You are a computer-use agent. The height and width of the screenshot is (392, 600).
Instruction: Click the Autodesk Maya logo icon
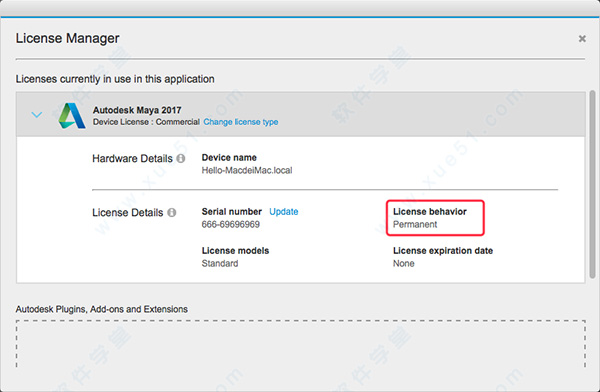point(72,116)
